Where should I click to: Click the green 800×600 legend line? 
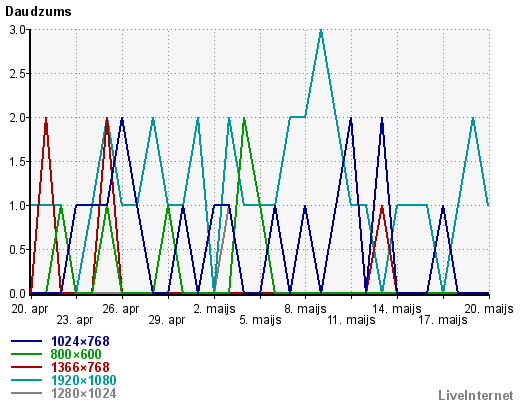27,354
